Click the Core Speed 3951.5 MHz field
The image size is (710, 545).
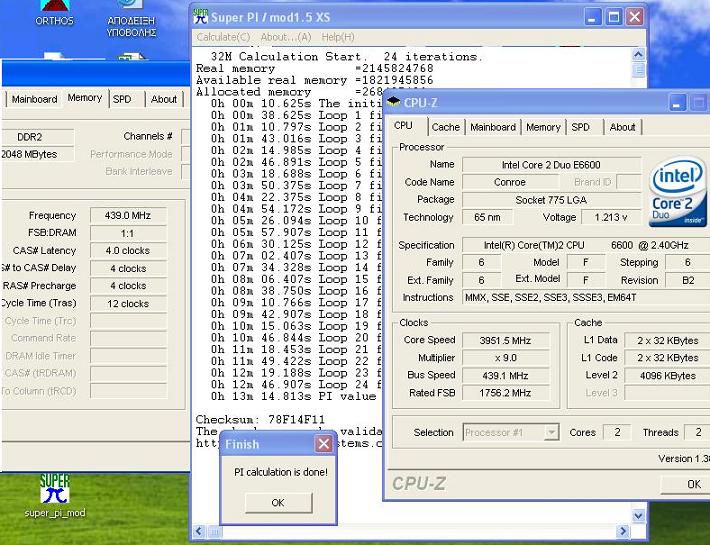point(505,340)
